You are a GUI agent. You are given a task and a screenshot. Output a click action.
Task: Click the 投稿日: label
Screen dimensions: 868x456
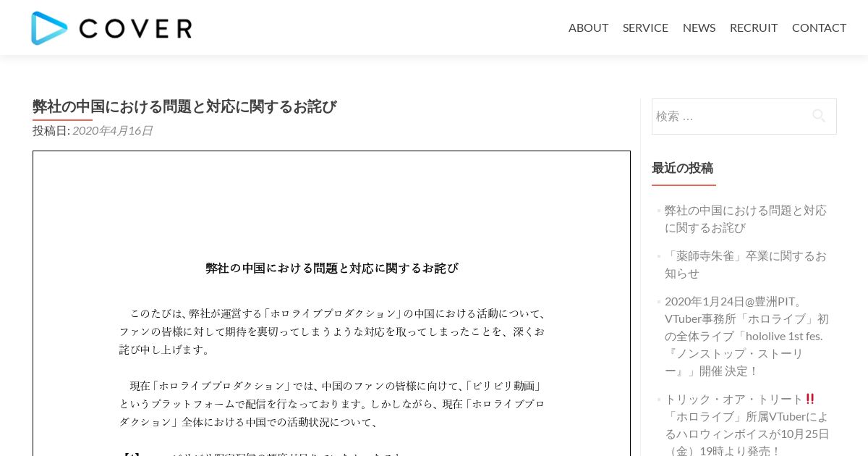pos(51,130)
